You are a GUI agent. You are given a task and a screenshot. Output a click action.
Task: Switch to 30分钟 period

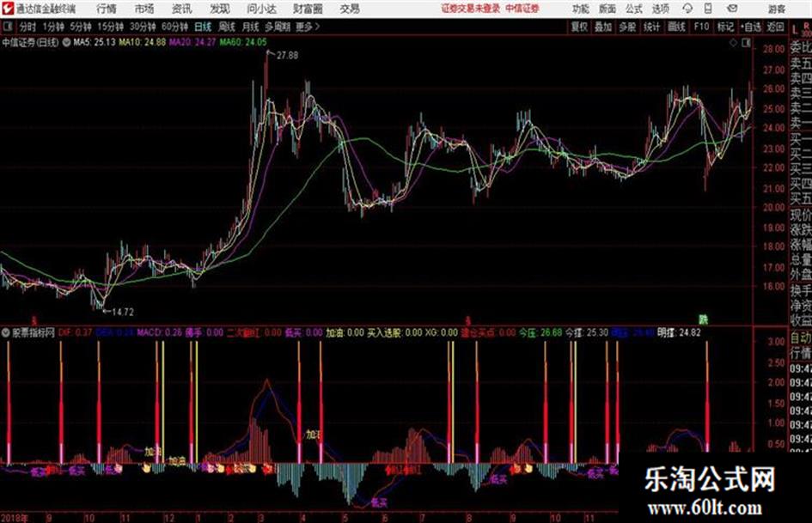click(143, 27)
